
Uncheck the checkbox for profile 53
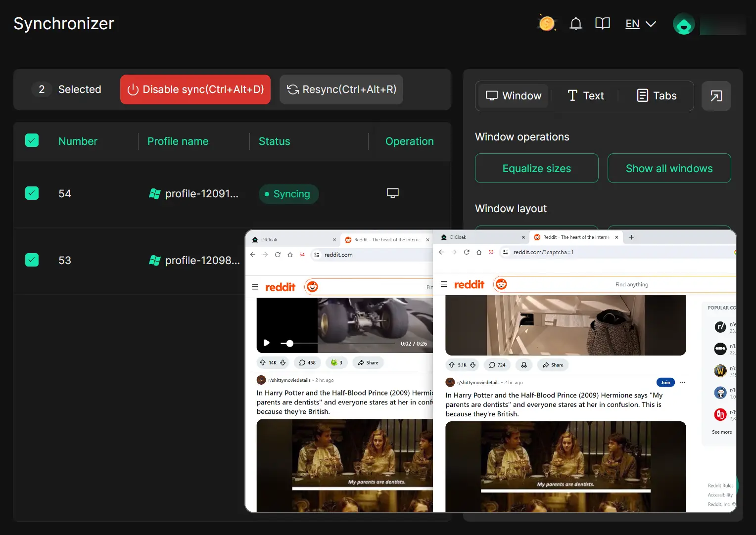32,260
